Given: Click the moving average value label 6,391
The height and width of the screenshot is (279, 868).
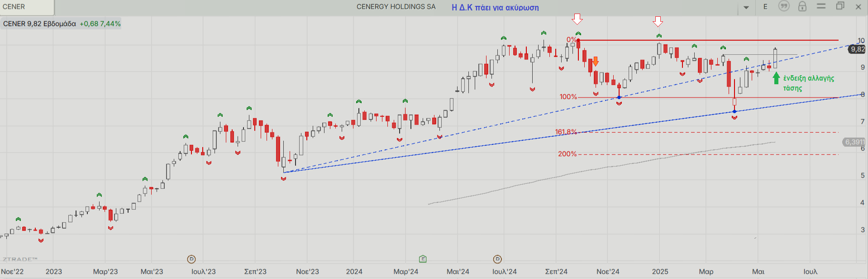Looking at the screenshot, I should pyautogui.click(x=854, y=142).
